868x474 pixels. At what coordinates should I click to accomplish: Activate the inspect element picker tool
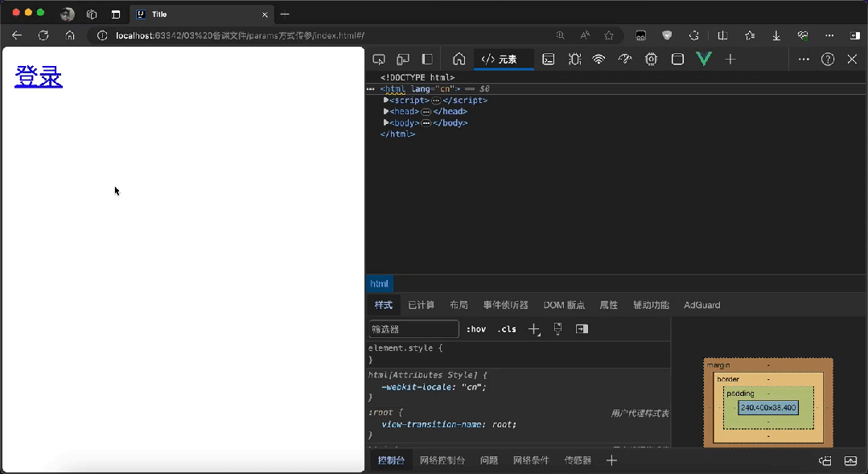(379, 60)
